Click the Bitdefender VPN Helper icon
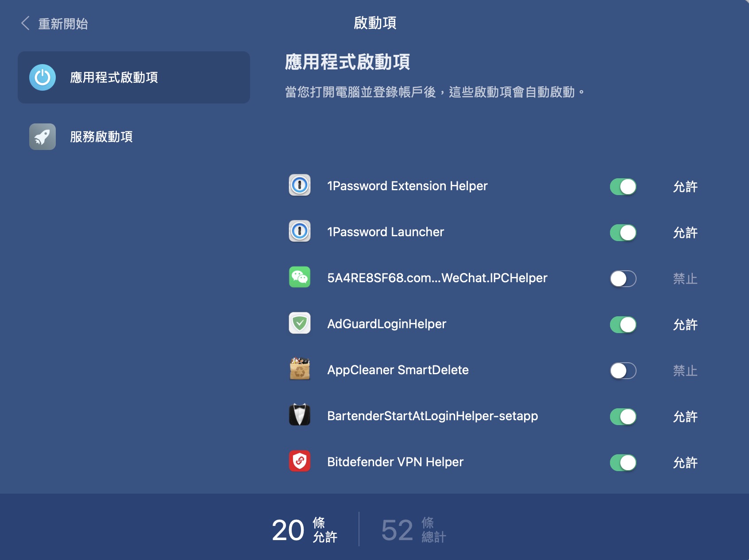 (300, 461)
